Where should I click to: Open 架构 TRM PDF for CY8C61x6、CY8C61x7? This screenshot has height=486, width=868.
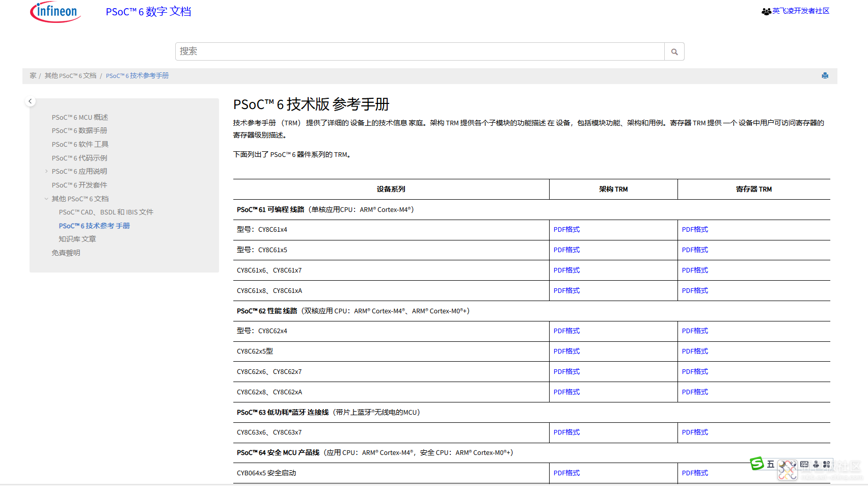566,271
